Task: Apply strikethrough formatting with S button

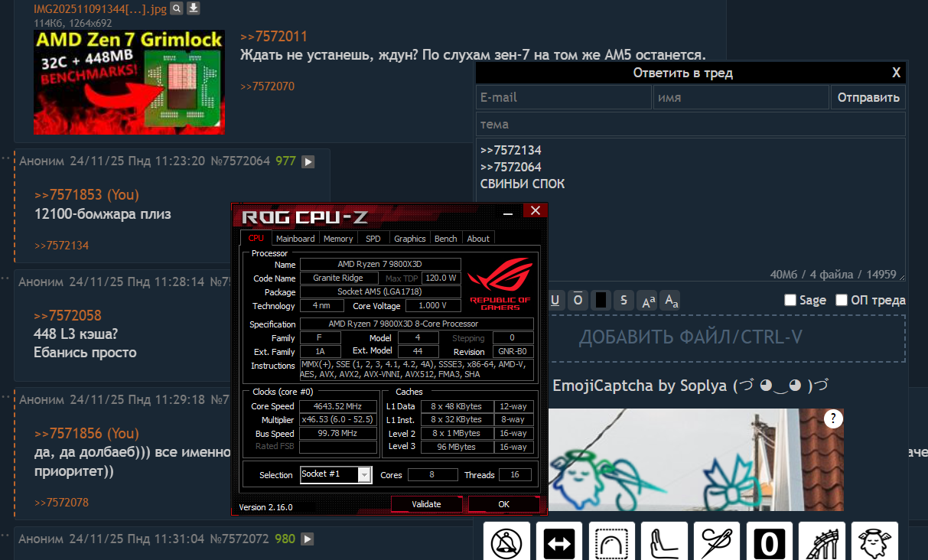Action: click(x=624, y=300)
